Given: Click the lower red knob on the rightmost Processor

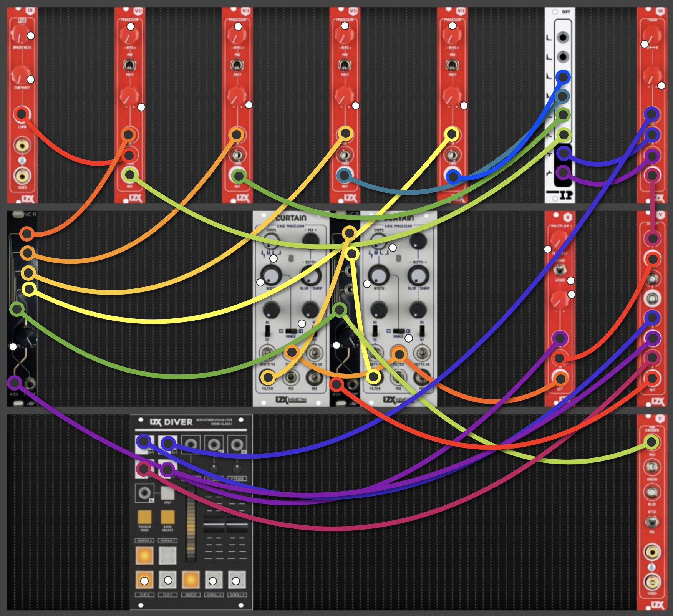Looking at the screenshot, I should (x=452, y=96).
